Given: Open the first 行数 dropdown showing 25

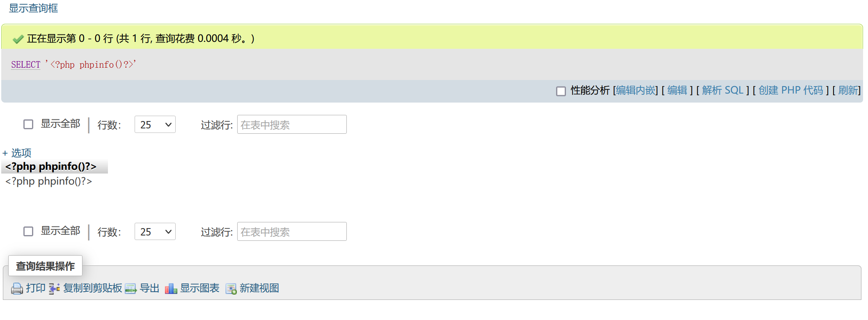Looking at the screenshot, I should 155,124.
